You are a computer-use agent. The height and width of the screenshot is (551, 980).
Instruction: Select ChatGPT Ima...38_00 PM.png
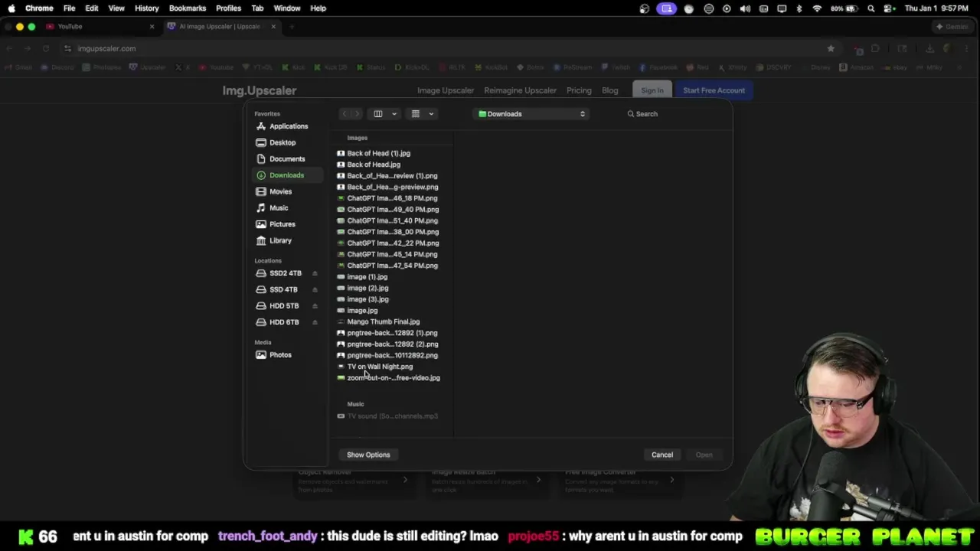[393, 232]
